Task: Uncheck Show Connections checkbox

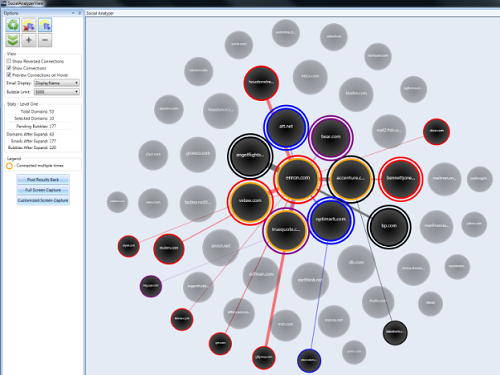Action: click(x=9, y=68)
